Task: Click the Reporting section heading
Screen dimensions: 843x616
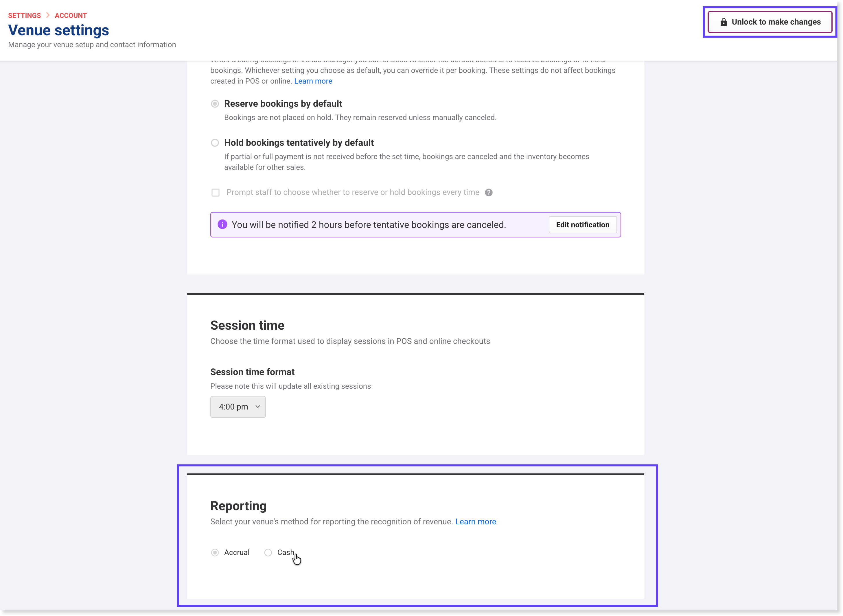Action: pos(238,506)
